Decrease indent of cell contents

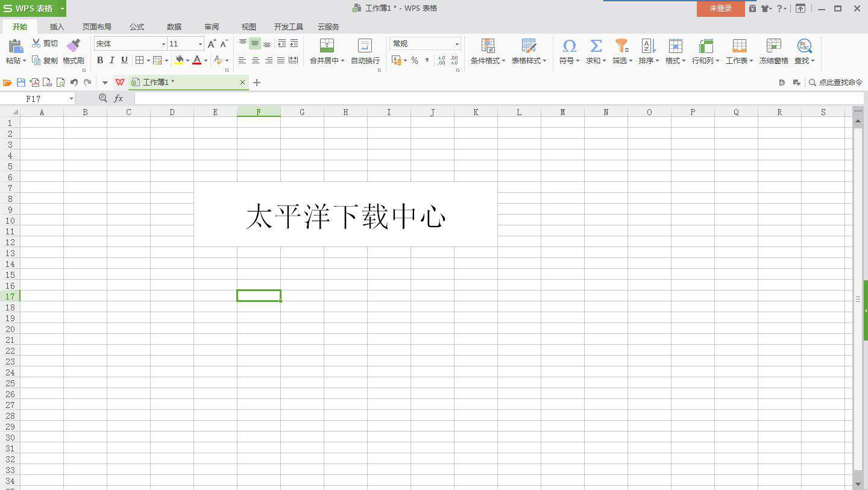[281, 43]
